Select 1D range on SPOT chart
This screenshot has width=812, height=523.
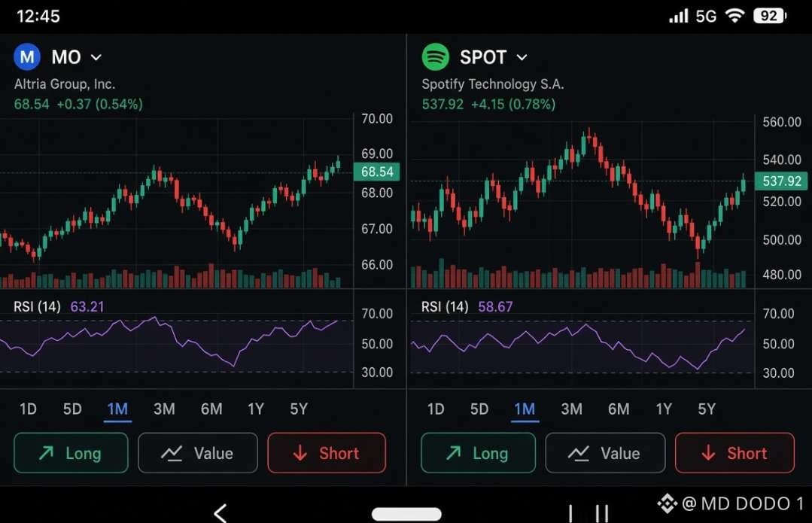[436, 409]
